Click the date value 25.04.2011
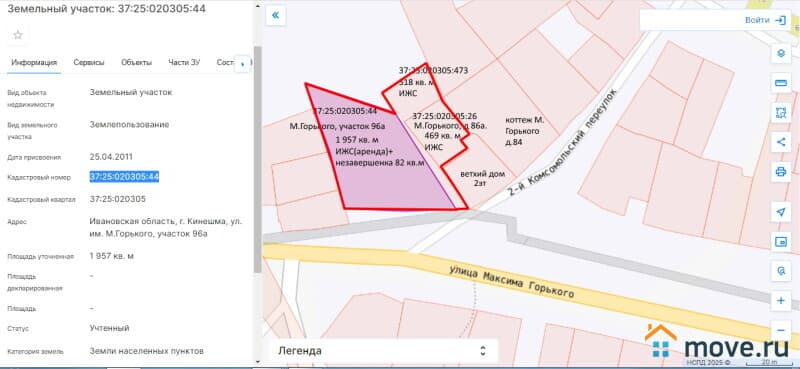 111,157
